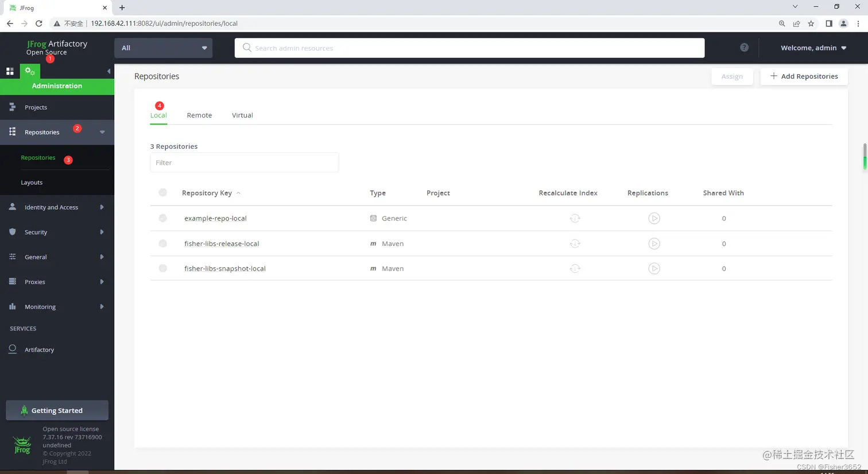Image resolution: width=868 pixels, height=474 pixels.
Task: Select the Administration gear icon
Action: 30,71
